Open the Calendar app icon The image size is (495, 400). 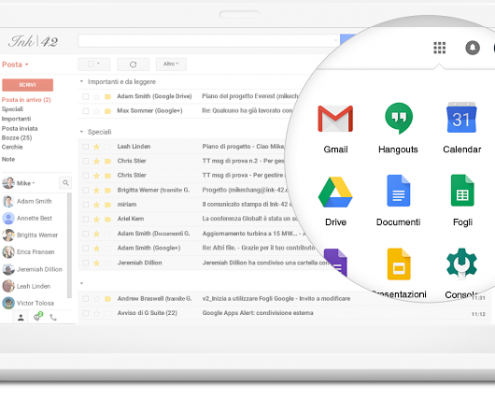pyautogui.click(x=462, y=118)
